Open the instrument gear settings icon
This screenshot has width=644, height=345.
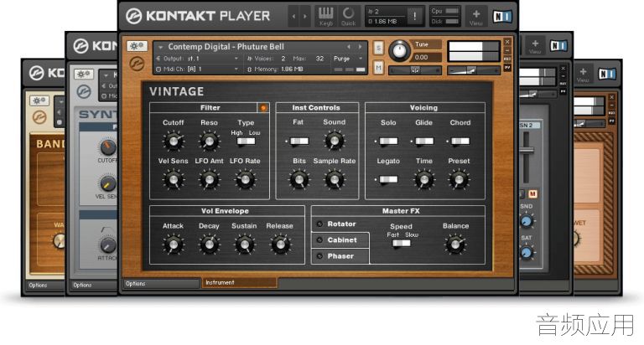pos(137,46)
